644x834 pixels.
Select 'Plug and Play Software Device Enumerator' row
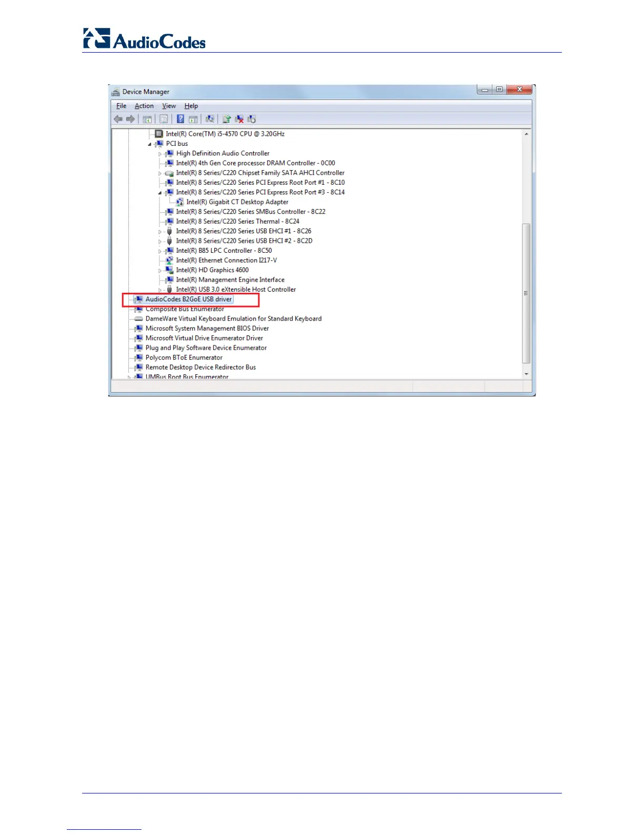pyautogui.click(x=206, y=348)
